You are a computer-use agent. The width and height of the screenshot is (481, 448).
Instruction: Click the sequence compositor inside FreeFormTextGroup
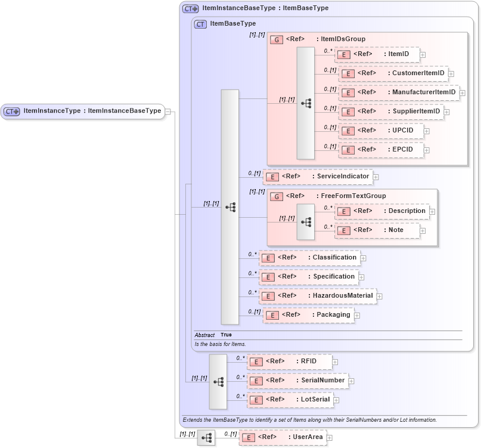306,221
